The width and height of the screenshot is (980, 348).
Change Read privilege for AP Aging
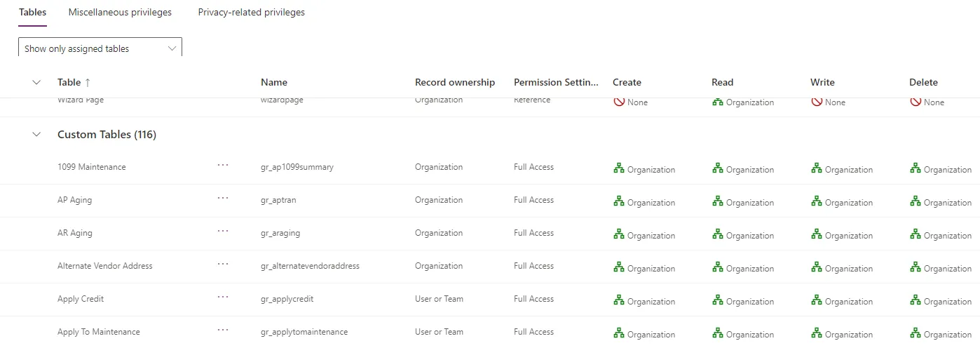(x=743, y=201)
